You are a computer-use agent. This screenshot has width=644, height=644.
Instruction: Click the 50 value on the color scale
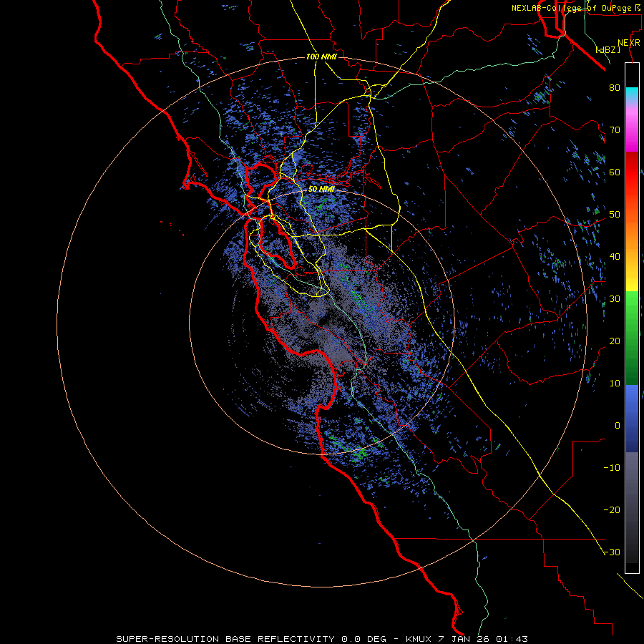pyautogui.click(x=615, y=215)
